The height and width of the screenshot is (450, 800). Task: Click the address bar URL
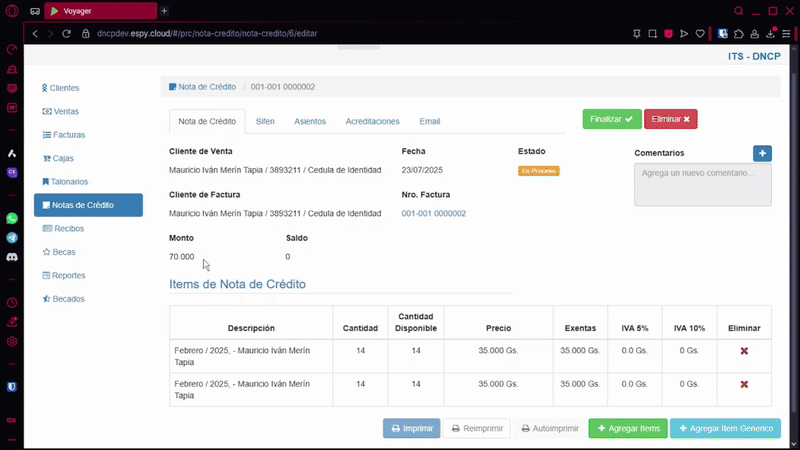[207, 34]
